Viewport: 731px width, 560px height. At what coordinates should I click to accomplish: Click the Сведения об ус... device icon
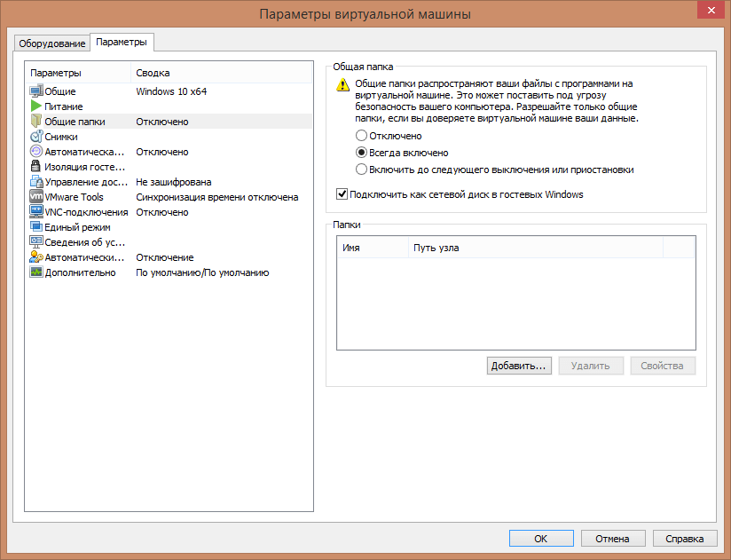coord(36,241)
